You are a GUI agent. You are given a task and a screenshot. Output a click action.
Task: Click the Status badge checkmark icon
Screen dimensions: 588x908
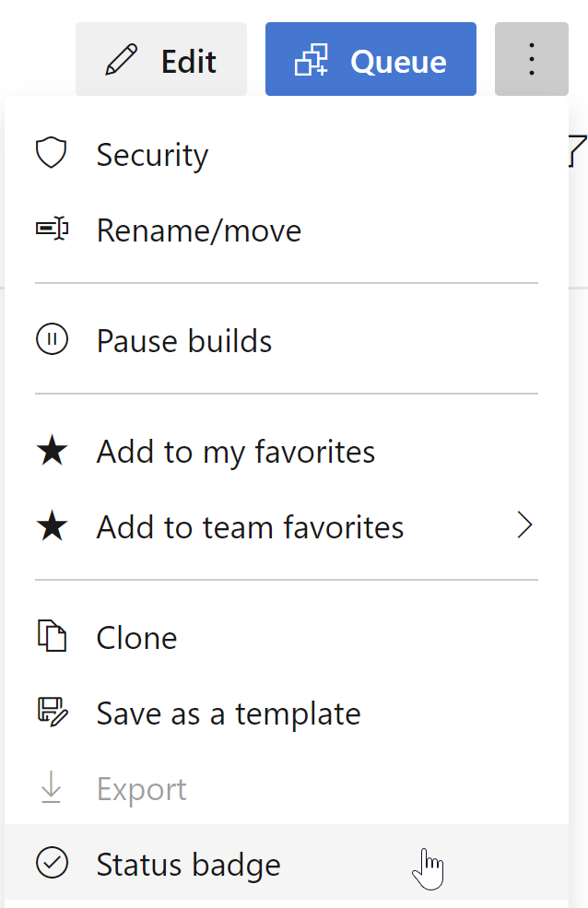[x=51, y=863]
